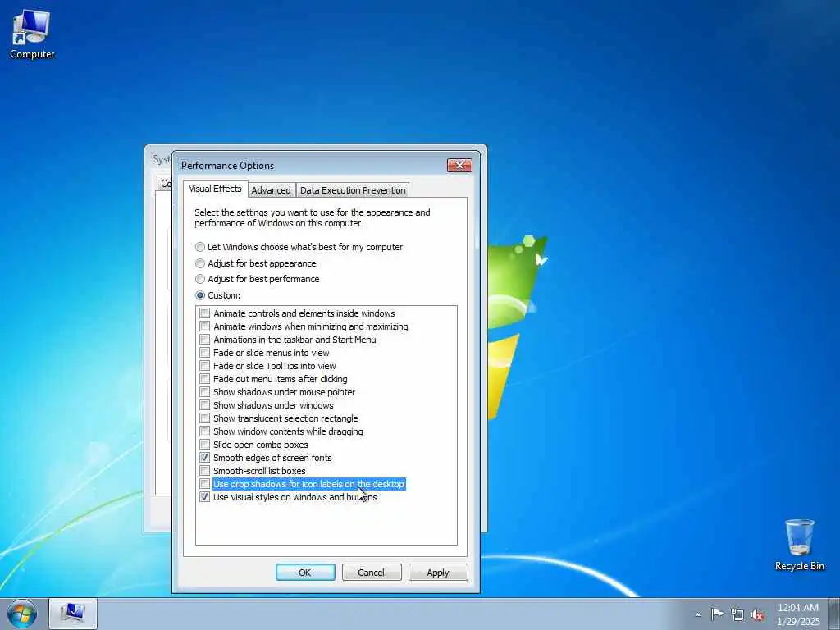Enable Show shadows under windows
The height and width of the screenshot is (630, 840).
coord(204,405)
